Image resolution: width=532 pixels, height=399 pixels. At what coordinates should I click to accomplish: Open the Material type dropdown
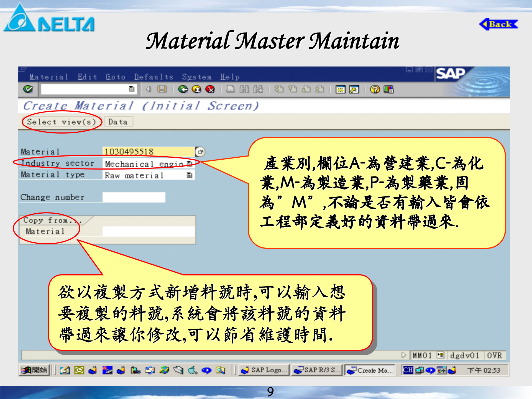click(189, 175)
